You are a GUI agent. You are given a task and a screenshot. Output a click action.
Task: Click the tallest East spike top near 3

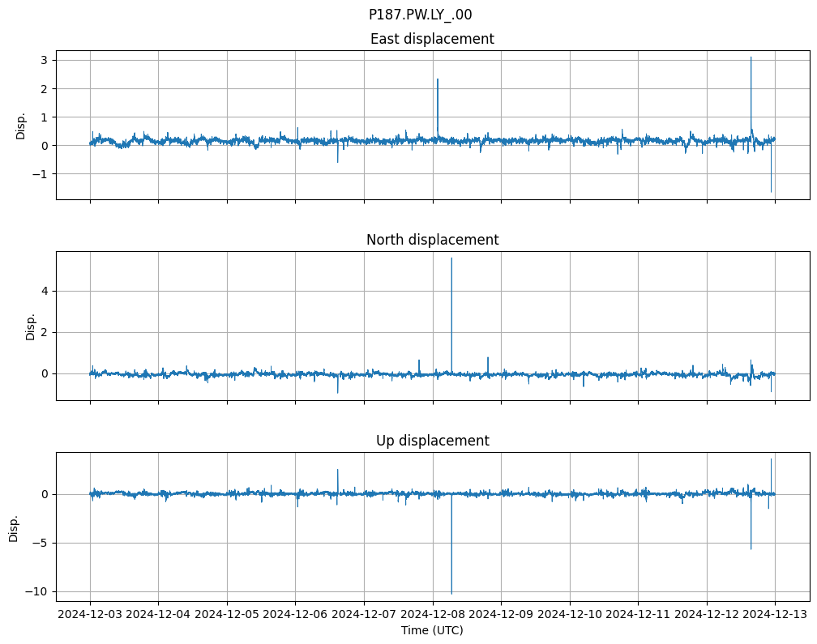point(751,58)
